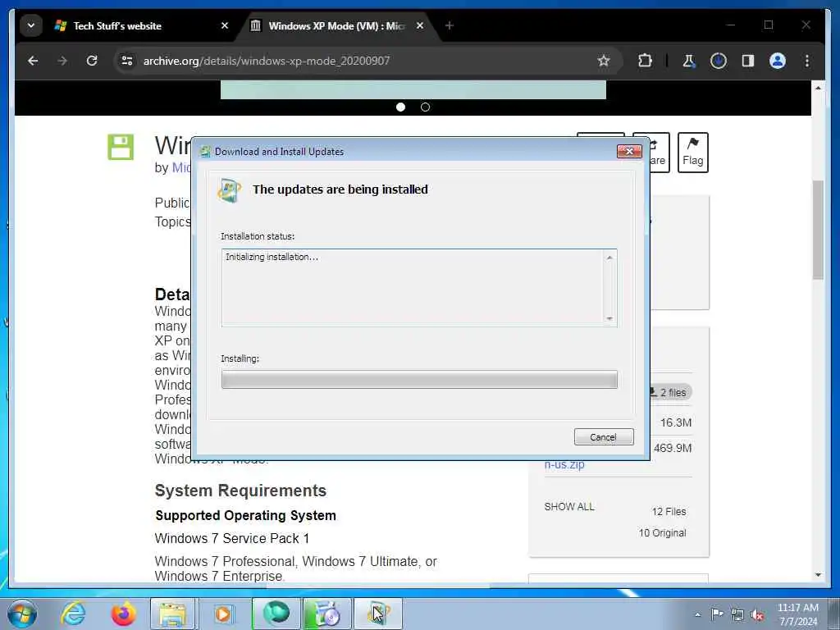Image resolution: width=840 pixels, height=630 pixels.
Task: Click the System Requirements heading
Action: click(240, 491)
